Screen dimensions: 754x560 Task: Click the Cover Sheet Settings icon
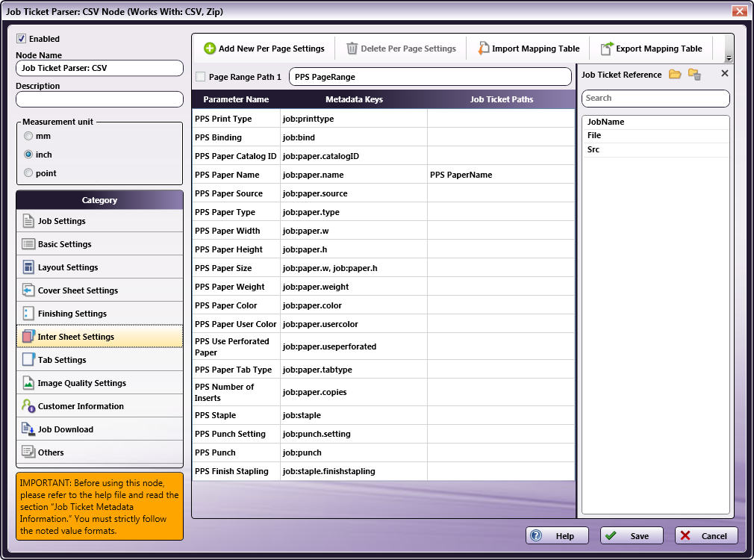[28, 290]
